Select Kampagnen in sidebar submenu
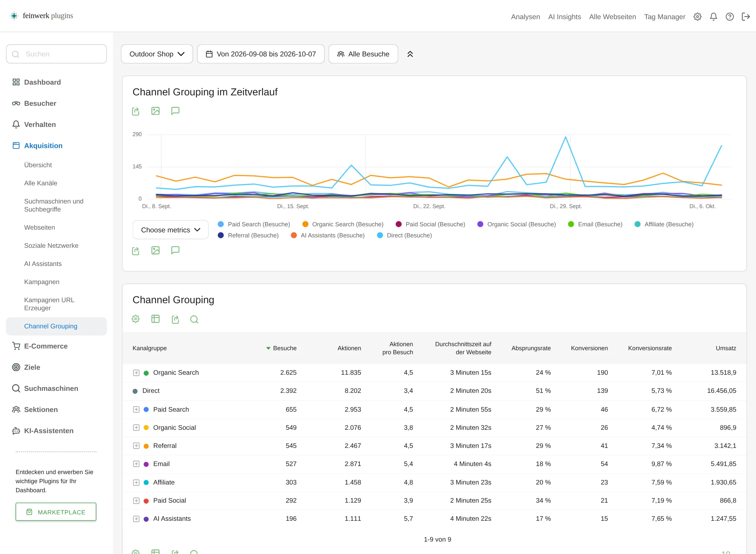 pos(42,282)
